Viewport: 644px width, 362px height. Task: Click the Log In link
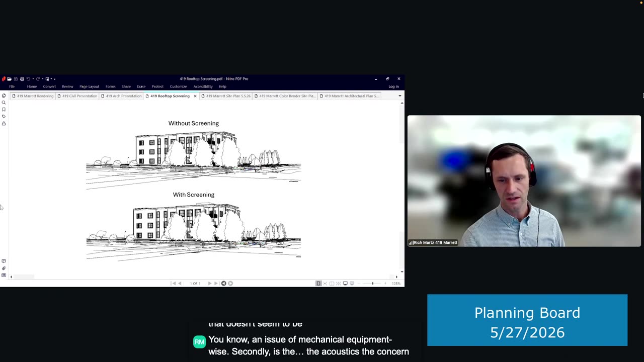(393, 86)
